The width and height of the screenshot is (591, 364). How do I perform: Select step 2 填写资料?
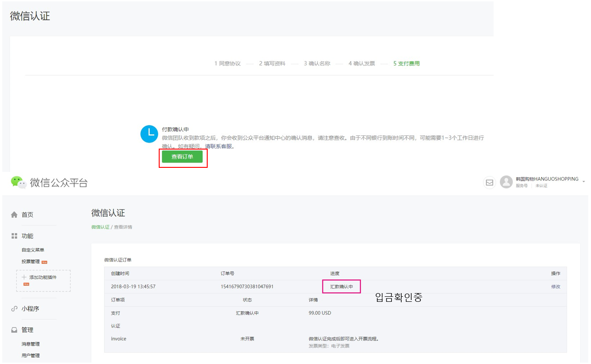pyautogui.click(x=272, y=64)
